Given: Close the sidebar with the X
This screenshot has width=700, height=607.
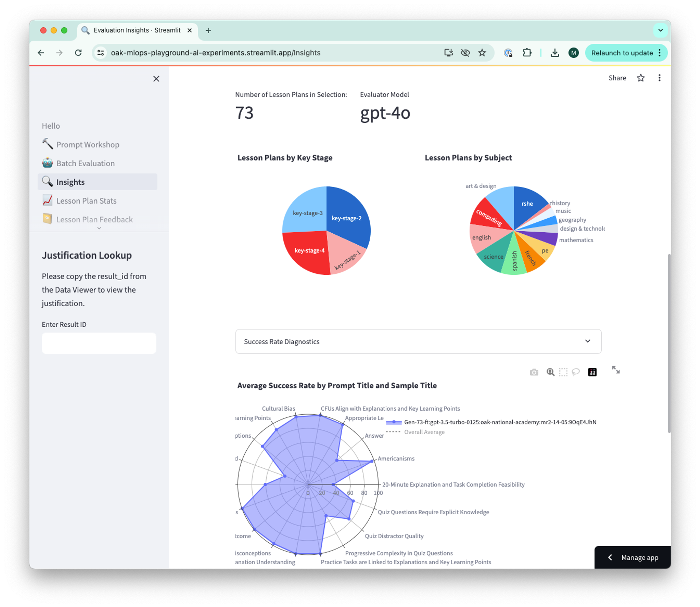Looking at the screenshot, I should pos(156,79).
